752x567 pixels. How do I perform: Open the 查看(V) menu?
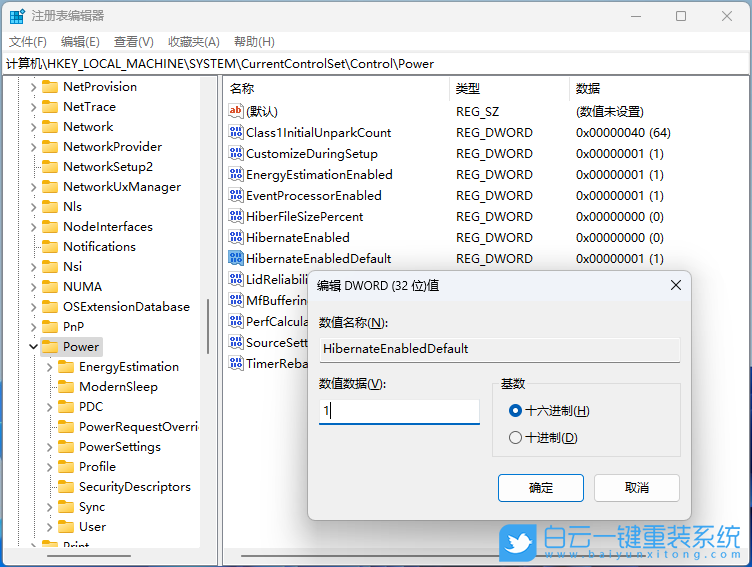(x=134, y=42)
